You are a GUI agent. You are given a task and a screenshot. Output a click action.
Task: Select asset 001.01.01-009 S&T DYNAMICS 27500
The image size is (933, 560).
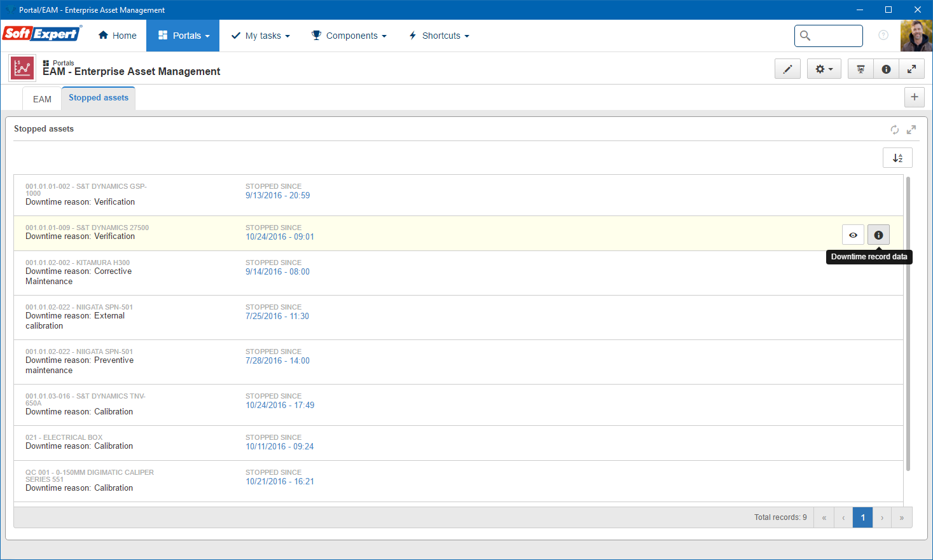tap(459, 233)
